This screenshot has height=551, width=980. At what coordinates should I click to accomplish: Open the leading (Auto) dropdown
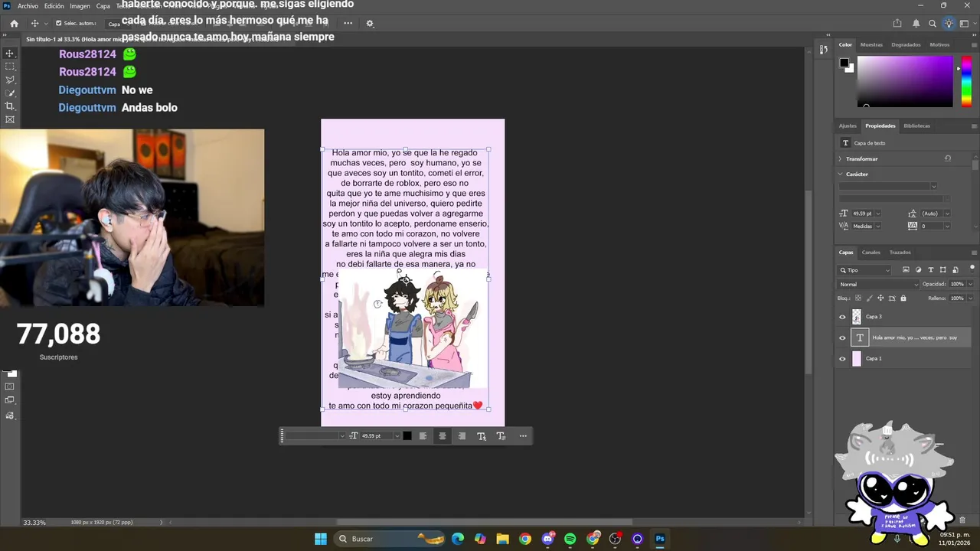(946, 214)
